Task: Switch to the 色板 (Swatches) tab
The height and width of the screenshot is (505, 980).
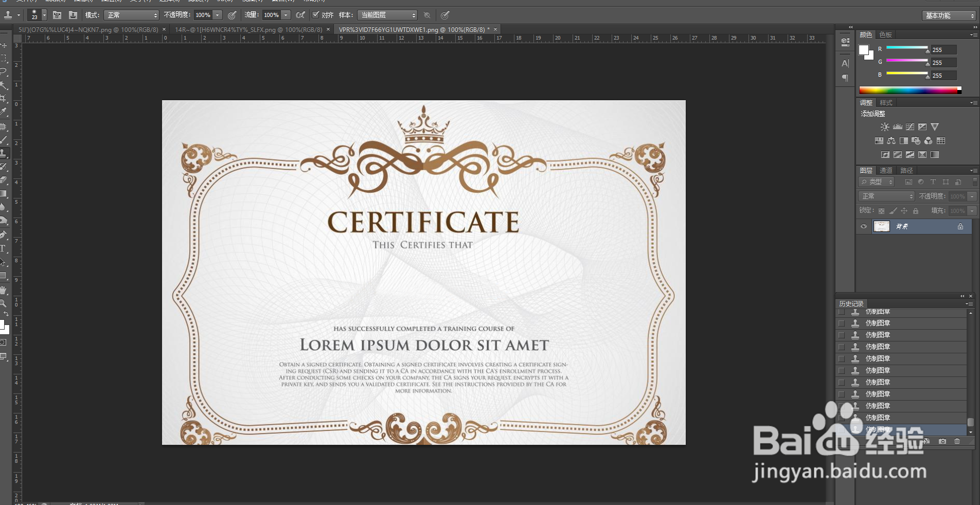Action: point(886,34)
